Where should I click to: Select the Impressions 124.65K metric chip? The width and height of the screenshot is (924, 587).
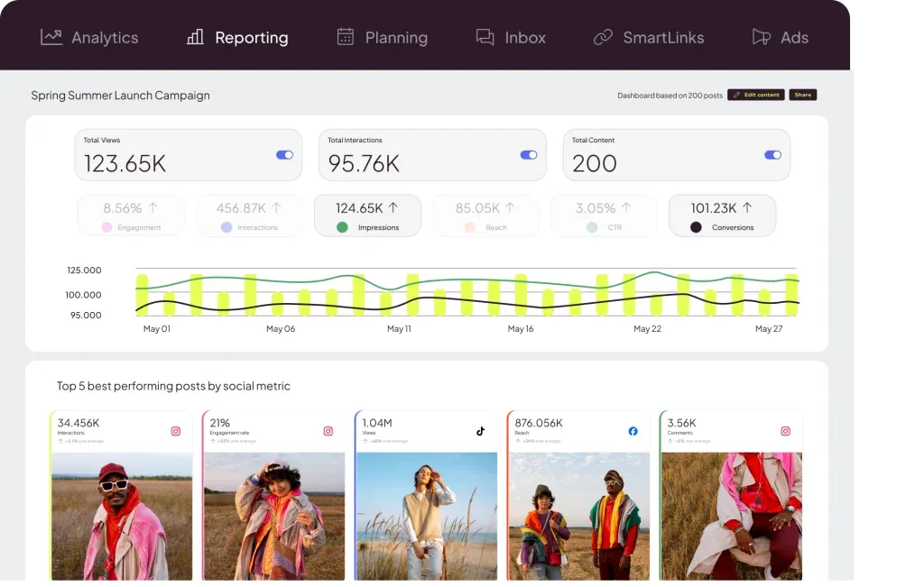pos(368,216)
